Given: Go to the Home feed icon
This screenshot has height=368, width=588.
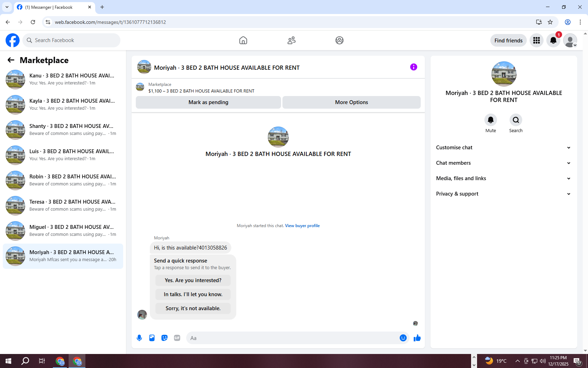Looking at the screenshot, I should [x=243, y=40].
